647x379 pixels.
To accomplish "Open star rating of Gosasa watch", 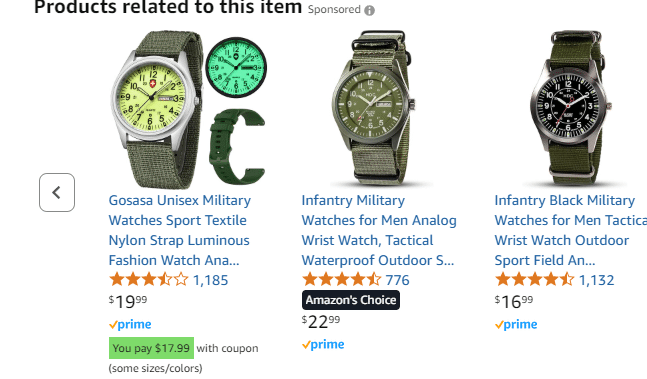I will [x=149, y=280].
